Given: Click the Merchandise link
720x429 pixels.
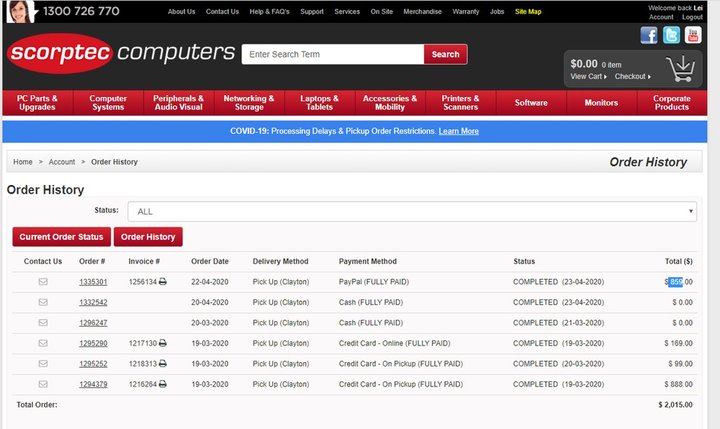Looking at the screenshot, I should (x=422, y=11).
